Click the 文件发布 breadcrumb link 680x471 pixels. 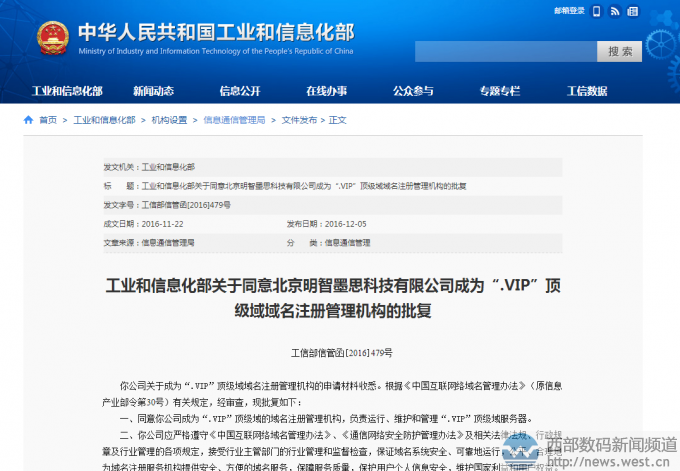298,120
